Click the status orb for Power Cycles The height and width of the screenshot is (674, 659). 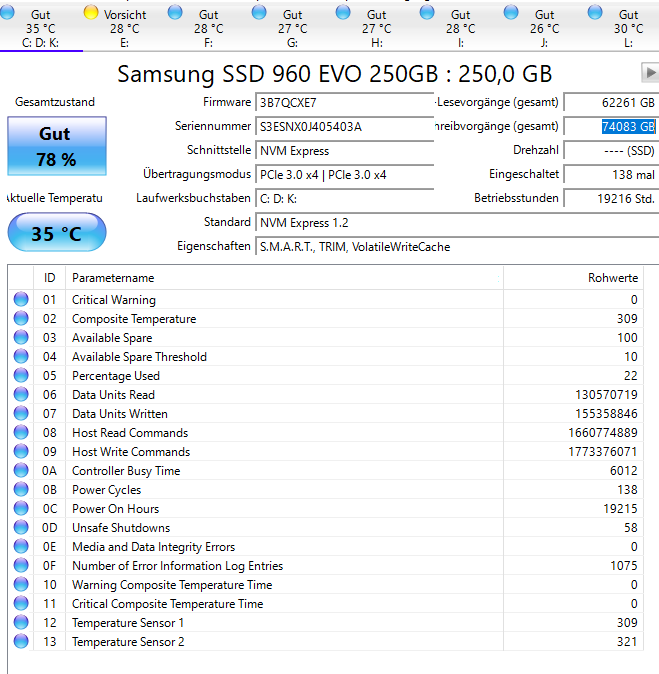pyautogui.click(x=21, y=489)
